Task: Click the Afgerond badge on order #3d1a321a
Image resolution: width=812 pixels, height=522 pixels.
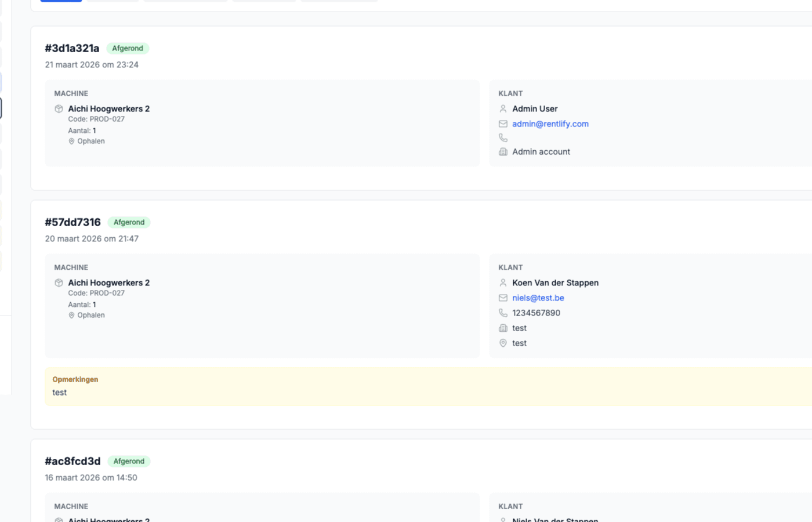Action: 128,49
